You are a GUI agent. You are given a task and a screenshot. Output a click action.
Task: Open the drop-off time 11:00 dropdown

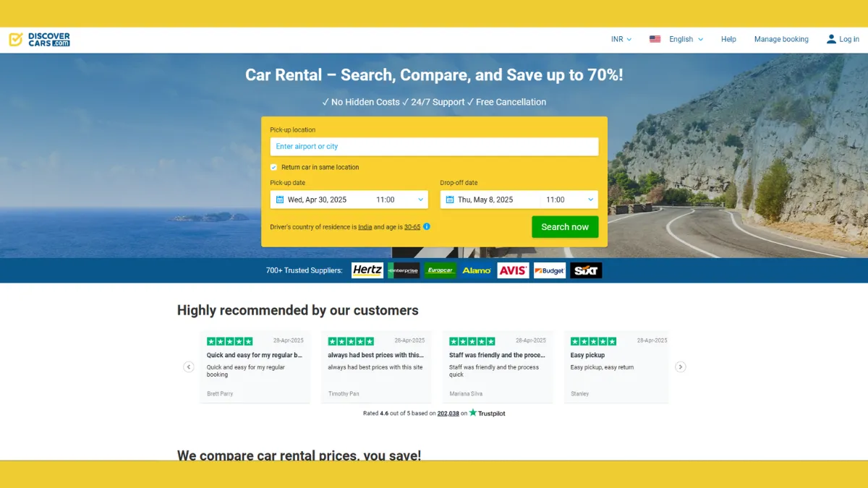569,200
